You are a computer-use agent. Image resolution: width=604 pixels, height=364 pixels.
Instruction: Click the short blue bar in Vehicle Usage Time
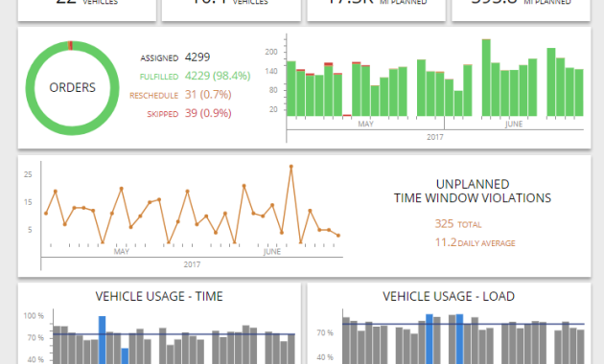pos(125,356)
